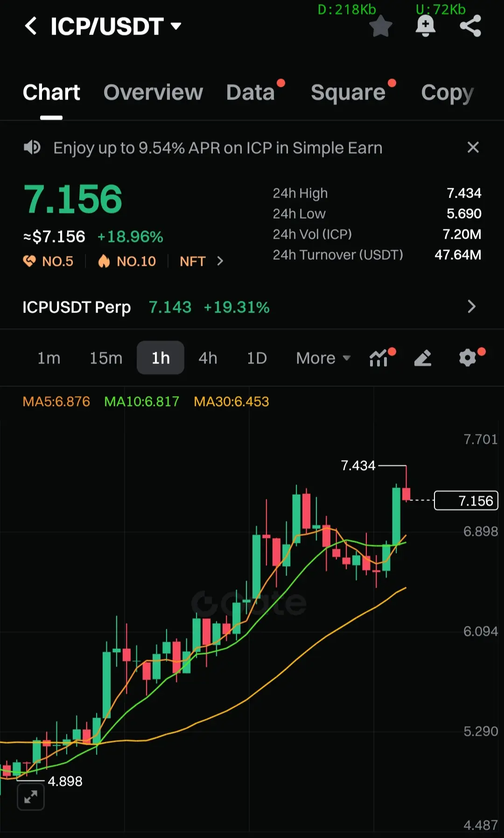The image size is (504, 838).
Task: Select the 15m timeframe
Action: pos(106,358)
